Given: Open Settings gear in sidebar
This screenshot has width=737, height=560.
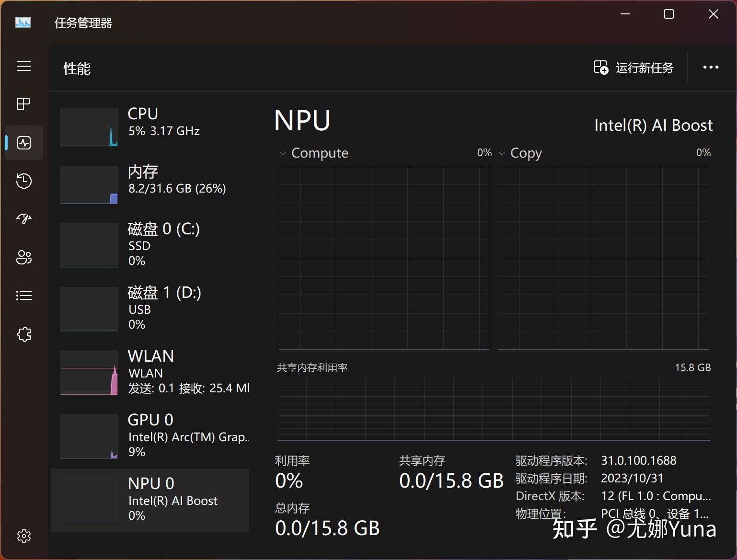Looking at the screenshot, I should coord(24,536).
